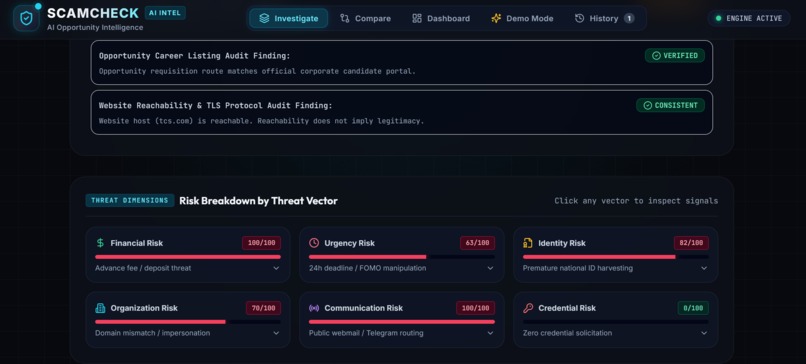Click the CONSISTENT status badge
The height and width of the screenshot is (364, 806).
[x=670, y=105]
